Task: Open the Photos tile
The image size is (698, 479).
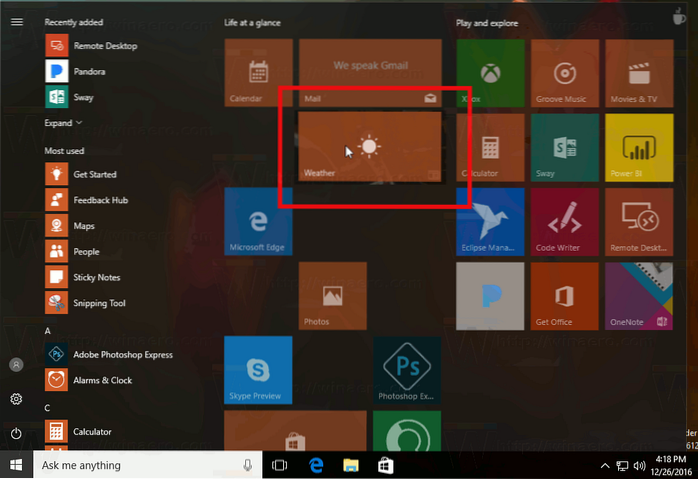Action: pyautogui.click(x=332, y=295)
